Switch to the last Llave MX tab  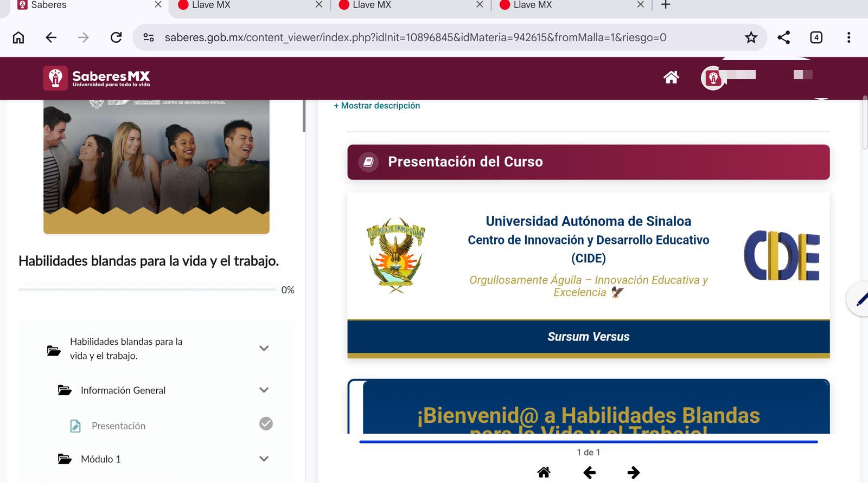(572, 5)
